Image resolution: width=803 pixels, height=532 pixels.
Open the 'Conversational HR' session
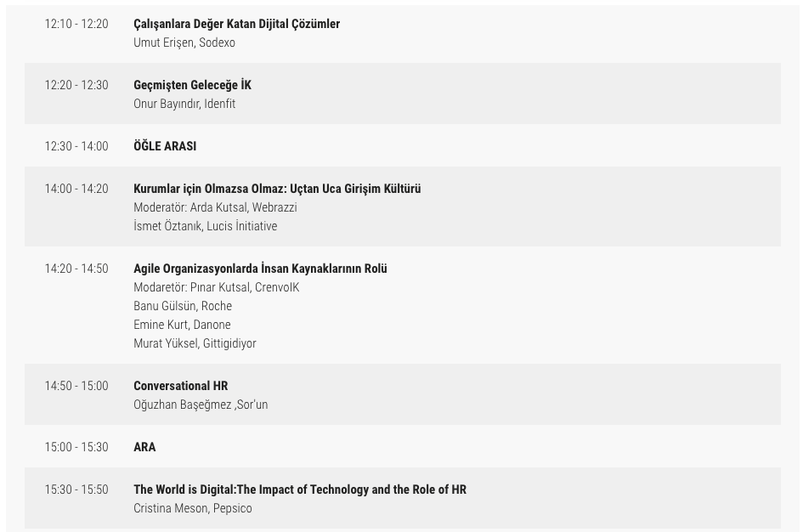click(x=180, y=386)
